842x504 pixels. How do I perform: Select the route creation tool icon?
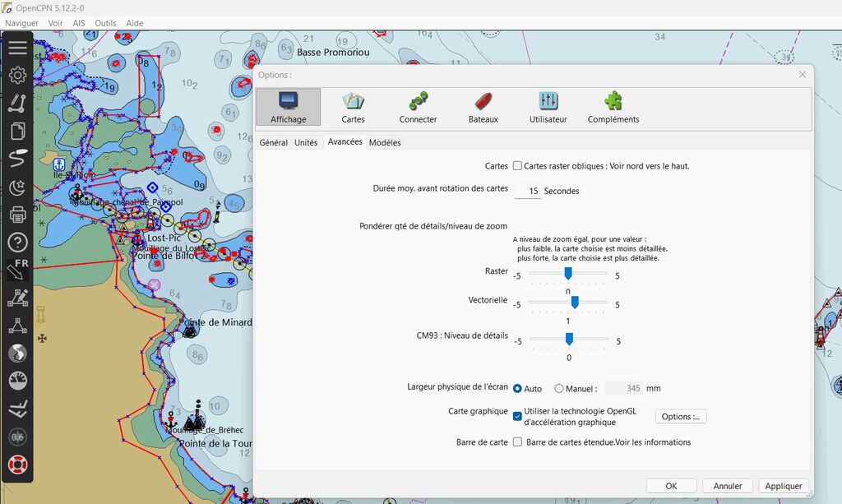(17, 104)
